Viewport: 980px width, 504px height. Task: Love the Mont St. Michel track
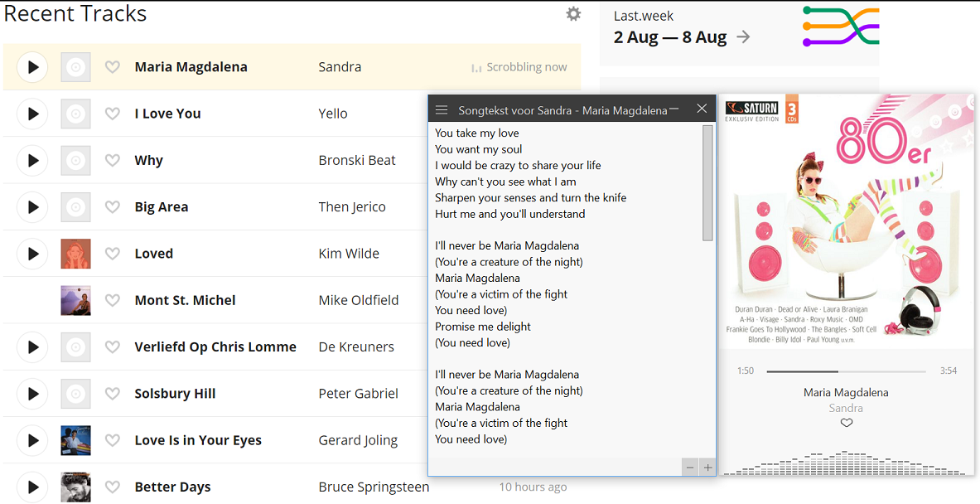click(113, 300)
